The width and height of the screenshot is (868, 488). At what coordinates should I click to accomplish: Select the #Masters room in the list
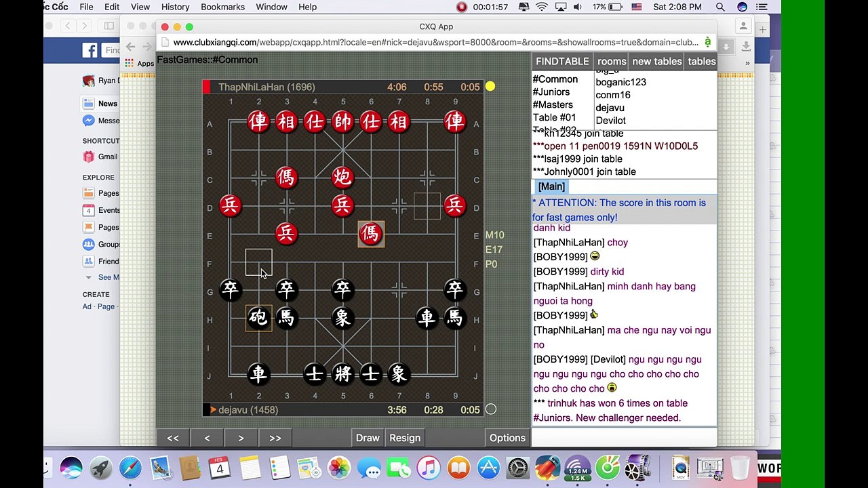(x=553, y=105)
